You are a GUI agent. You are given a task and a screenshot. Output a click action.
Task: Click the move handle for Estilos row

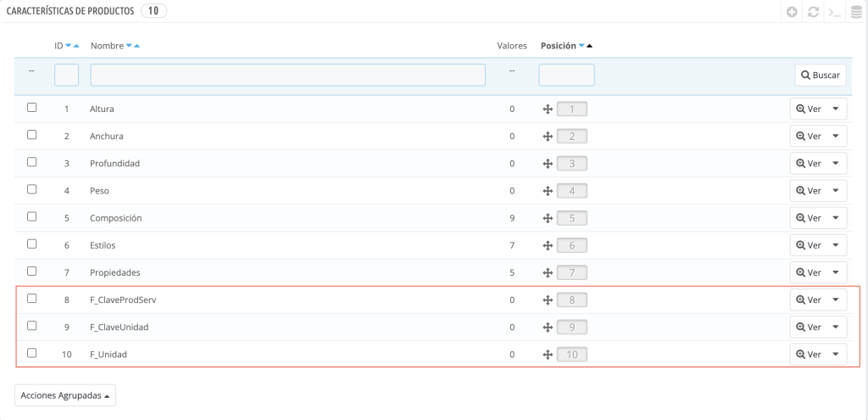click(548, 245)
